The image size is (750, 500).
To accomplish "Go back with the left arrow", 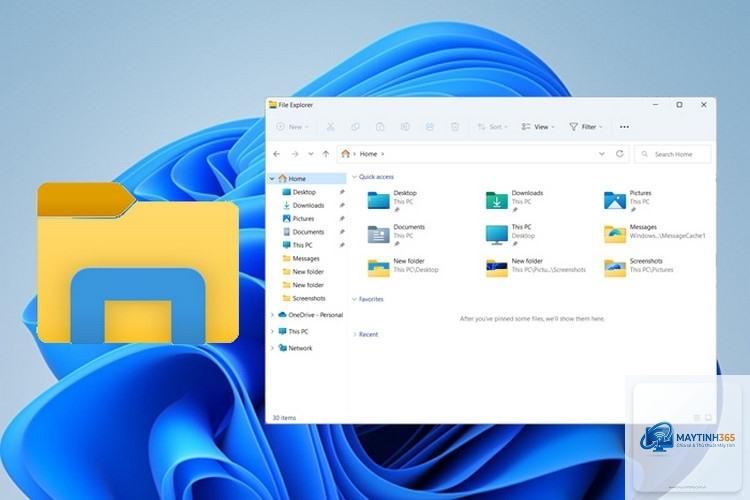I will tap(276, 154).
